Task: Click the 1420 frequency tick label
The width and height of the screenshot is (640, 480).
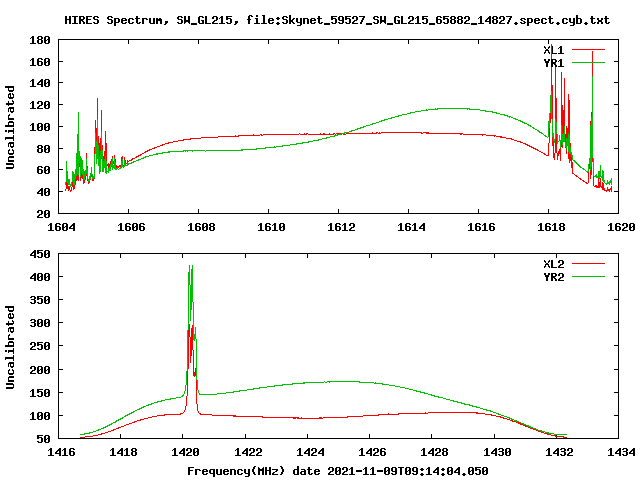Action: click(185, 452)
